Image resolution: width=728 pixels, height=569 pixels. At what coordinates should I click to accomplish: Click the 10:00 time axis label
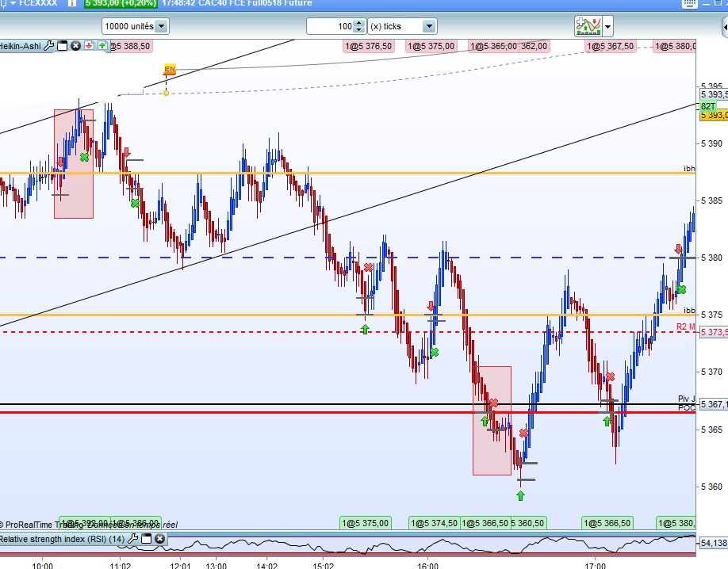pyautogui.click(x=42, y=566)
